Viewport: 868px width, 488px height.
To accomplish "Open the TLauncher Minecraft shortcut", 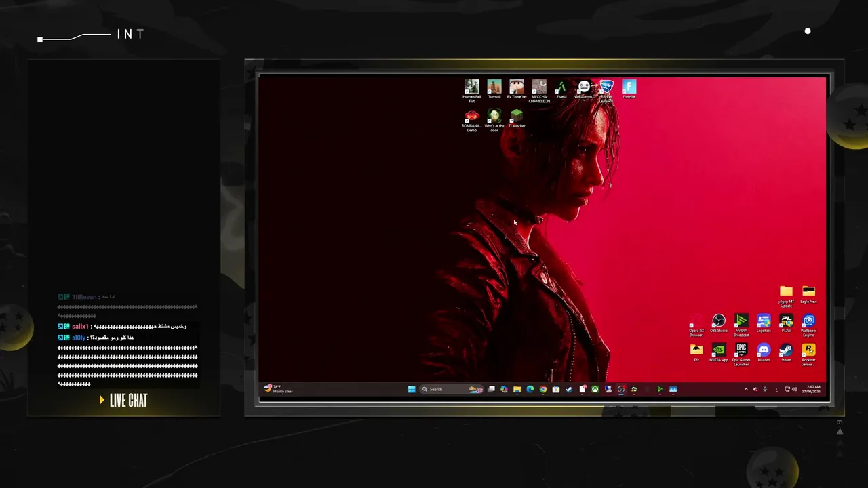I will click(517, 118).
